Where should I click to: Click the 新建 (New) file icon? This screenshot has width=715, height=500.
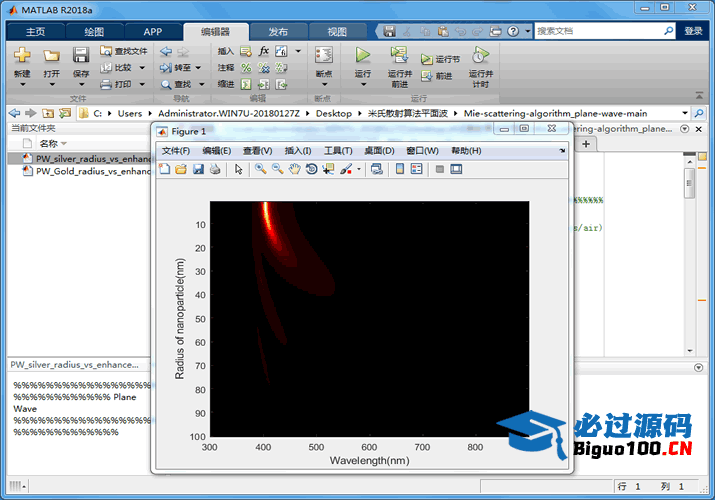tap(22, 55)
